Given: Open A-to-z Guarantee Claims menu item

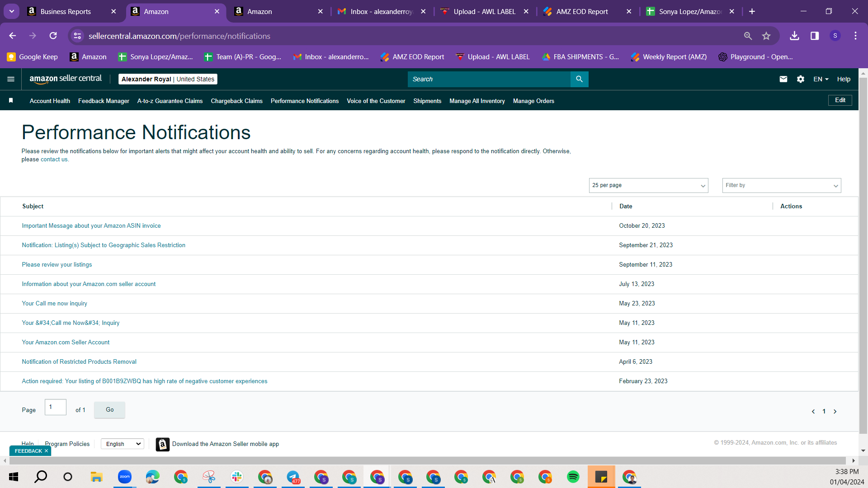Looking at the screenshot, I should tap(170, 101).
